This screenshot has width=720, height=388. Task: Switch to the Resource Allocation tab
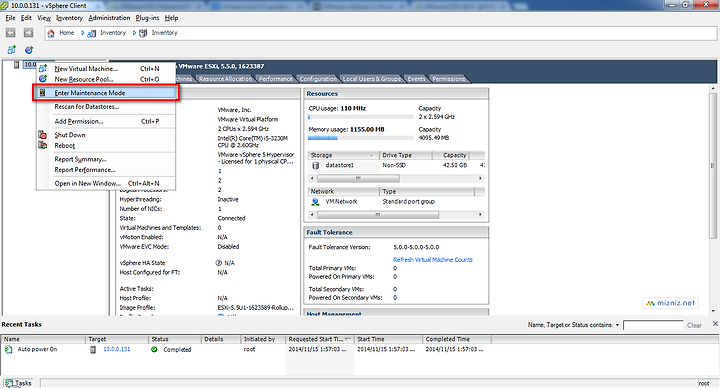pos(226,79)
